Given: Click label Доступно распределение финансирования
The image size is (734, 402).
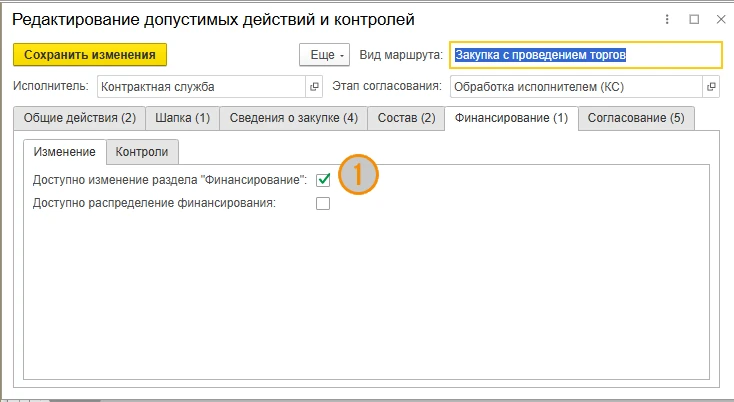Looking at the screenshot, I should tap(154, 204).
